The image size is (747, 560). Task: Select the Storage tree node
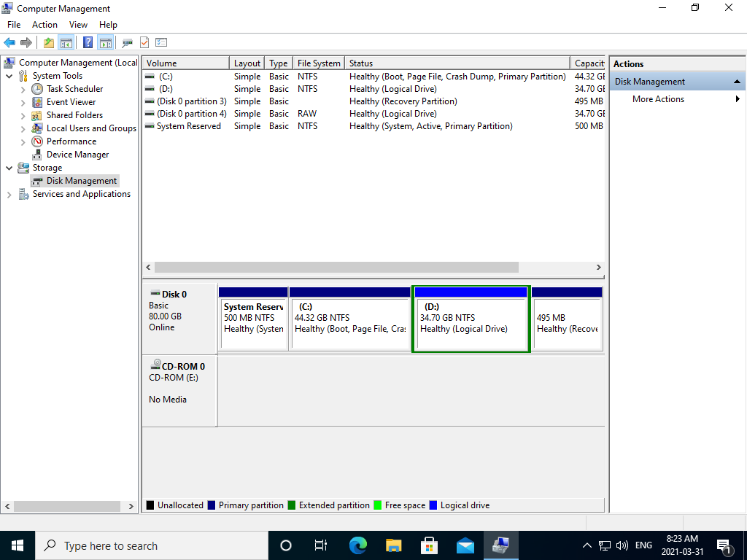pyautogui.click(x=47, y=168)
